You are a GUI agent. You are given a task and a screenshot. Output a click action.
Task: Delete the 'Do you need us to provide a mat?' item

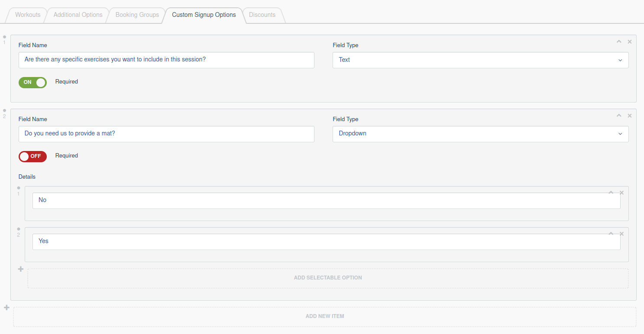pos(630,116)
